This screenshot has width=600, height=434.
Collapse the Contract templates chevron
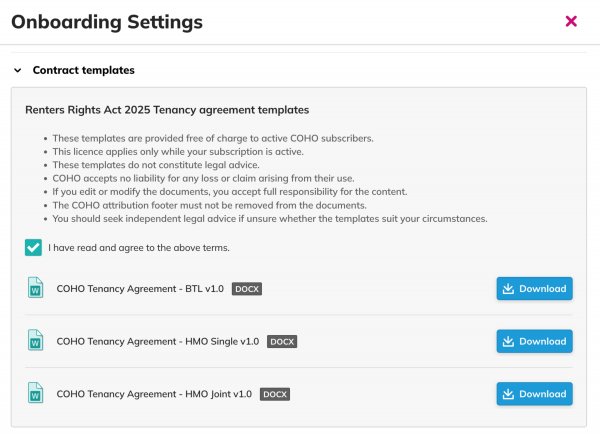[18, 71]
